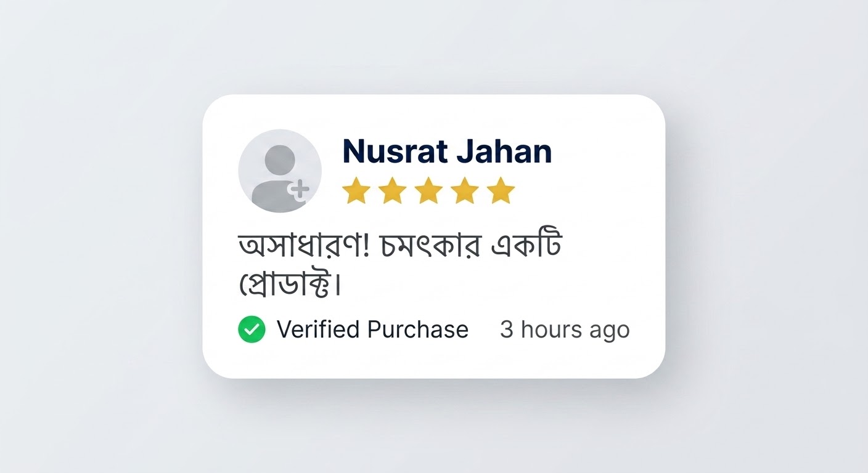Viewport: 868px width, 473px height.
Task: Open the reviewer's gray profile avatar
Action: click(280, 171)
